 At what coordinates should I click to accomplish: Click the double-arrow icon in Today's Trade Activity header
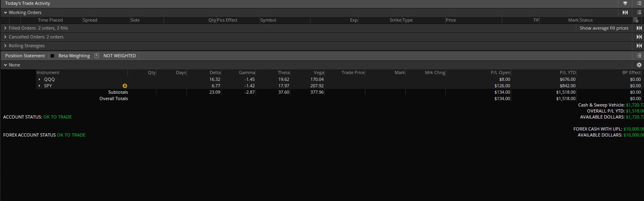pyautogui.click(x=625, y=3)
